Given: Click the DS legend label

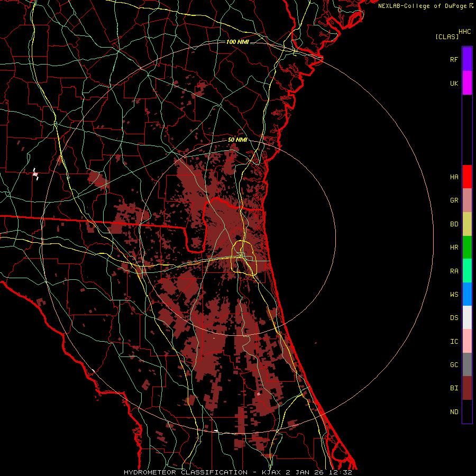Looking at the screenshot, I should 454,318.
